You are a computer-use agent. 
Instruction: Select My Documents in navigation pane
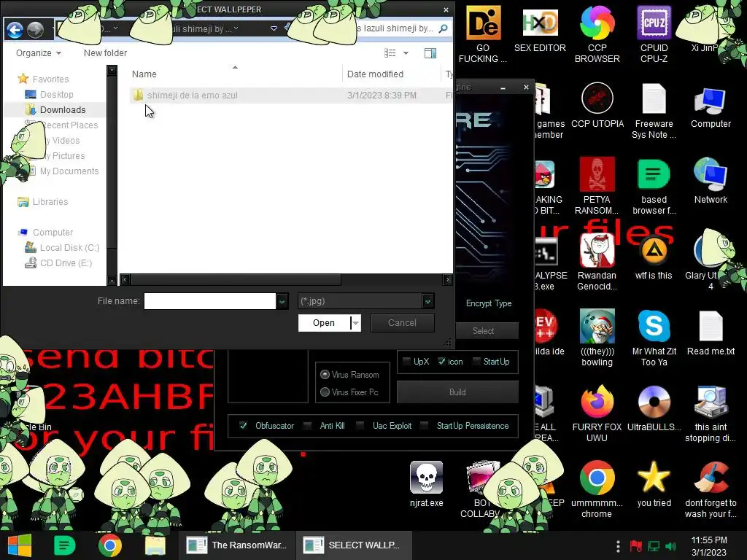(69, 171)
